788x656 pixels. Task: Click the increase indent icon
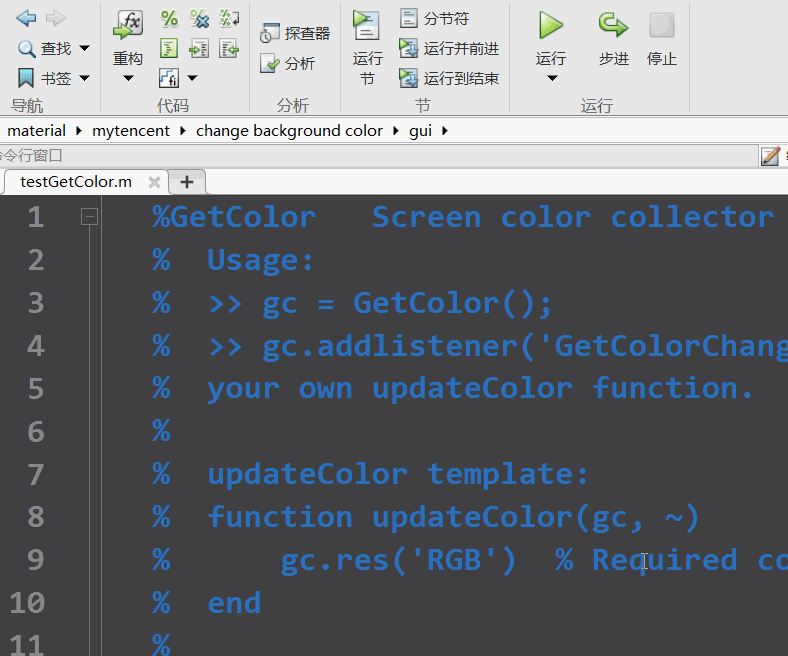coord(199,49)
